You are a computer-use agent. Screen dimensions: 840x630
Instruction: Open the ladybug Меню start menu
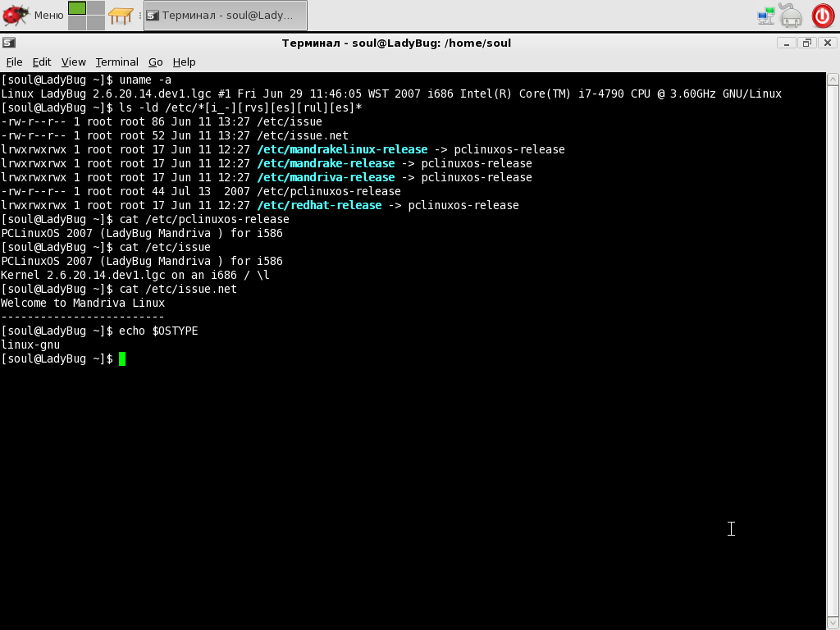[33, 15]
